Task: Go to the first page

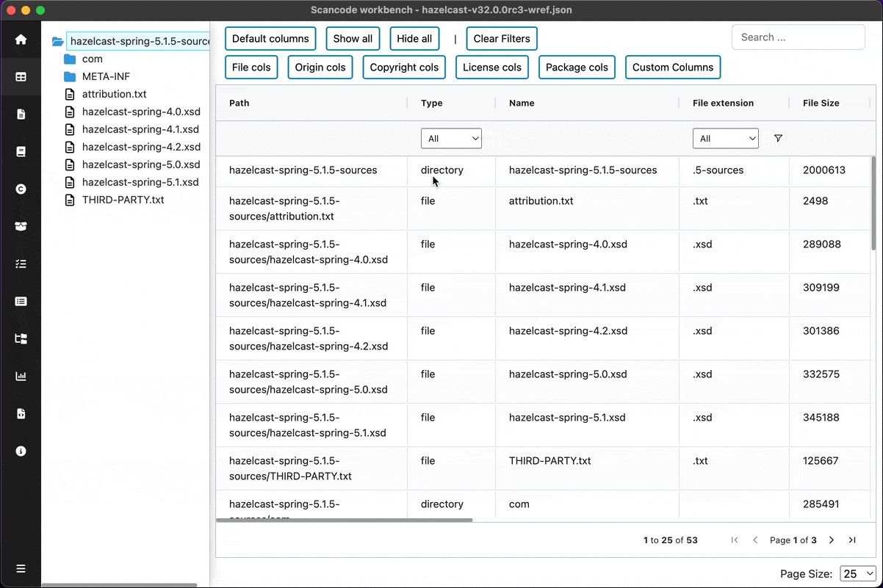Action: 735,540
